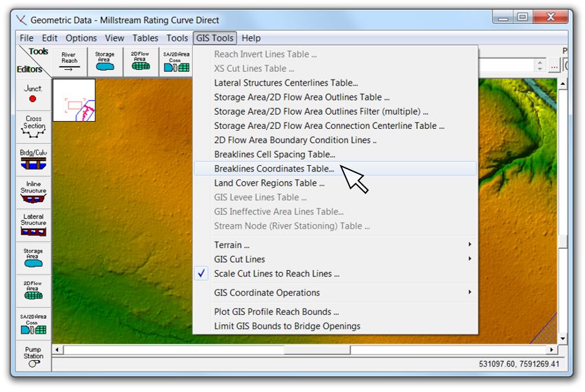Click the vertical scrollbar up arrow
This screenshot has width=585, height=392.
pyautogui.click(x=562, y=84)
